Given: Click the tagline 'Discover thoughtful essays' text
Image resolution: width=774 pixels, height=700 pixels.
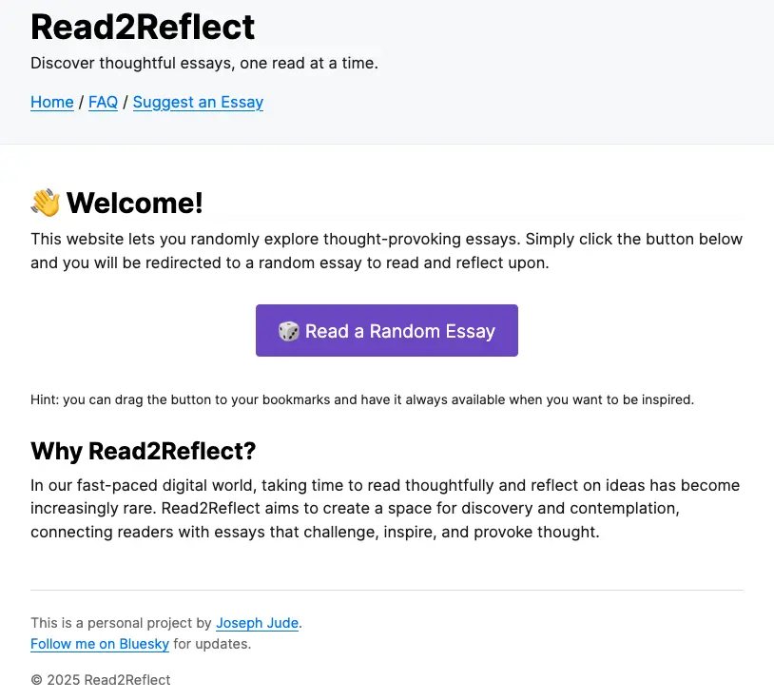Looking at the screenshot, I should 204,64.
